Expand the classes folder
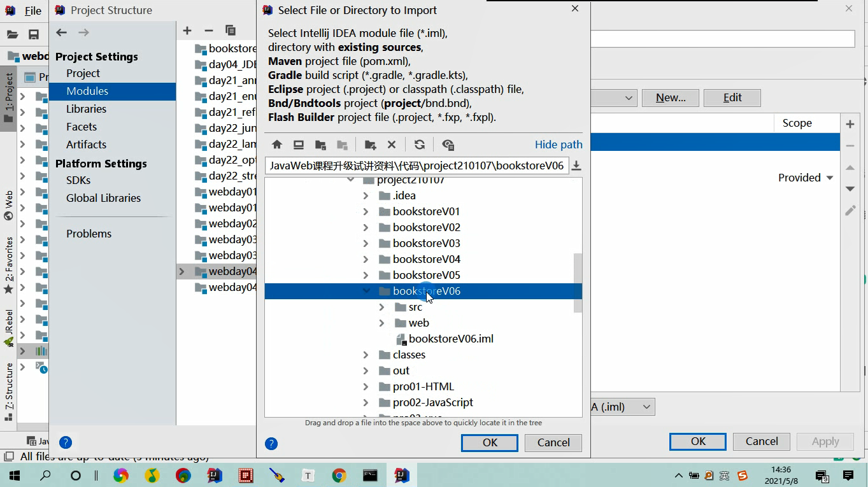The image size is (868, 487). (x=366, y=355)
